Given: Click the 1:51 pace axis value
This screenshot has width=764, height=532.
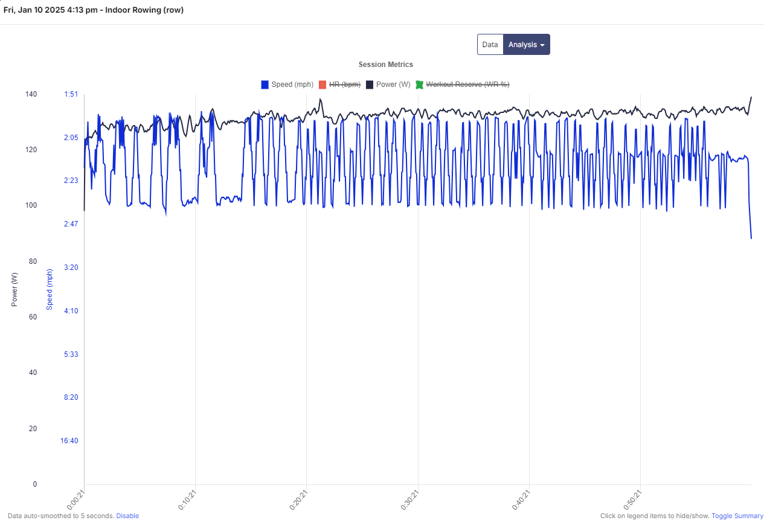Looking at the screenshot, I should 71,94.
